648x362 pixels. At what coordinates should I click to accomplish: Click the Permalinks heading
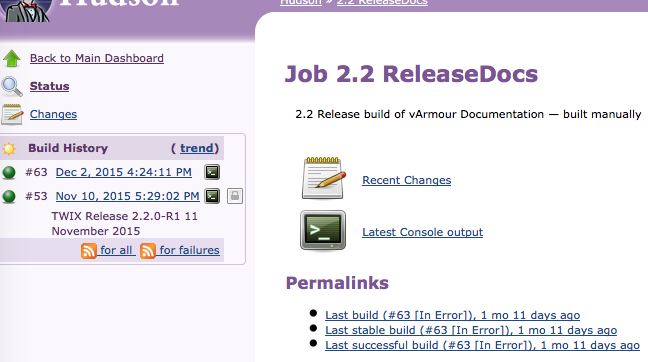point(337,283)
